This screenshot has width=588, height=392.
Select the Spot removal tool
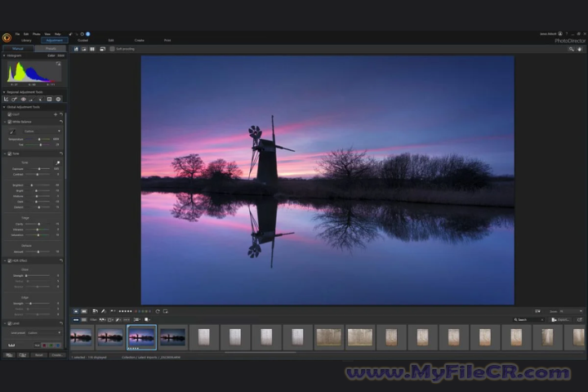click(x=14, y=100)
